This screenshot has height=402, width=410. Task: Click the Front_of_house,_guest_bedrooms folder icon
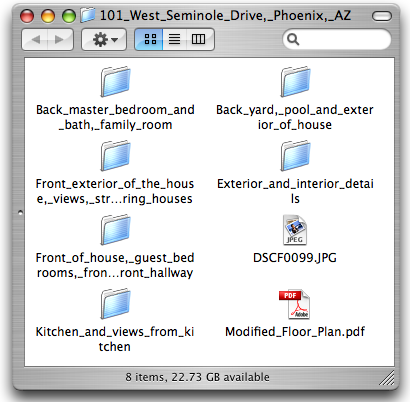(115, 229)
